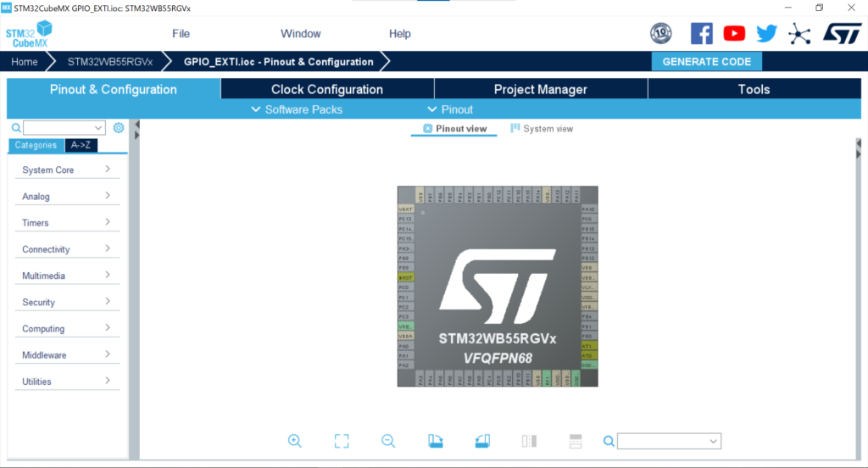This screenshot has height=468, width=868.
Task: Switch to Tools tab
Action: click(754, 89)
